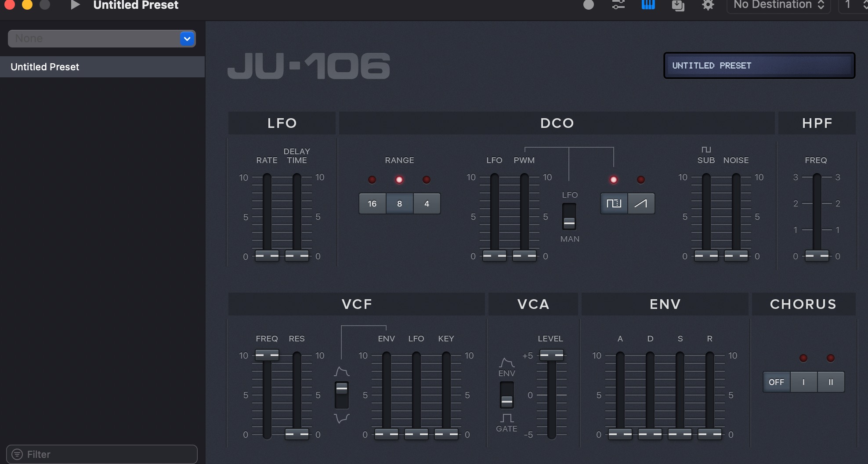
Task: Click the chorus II LED indicator
Action: tap(831, 358)
